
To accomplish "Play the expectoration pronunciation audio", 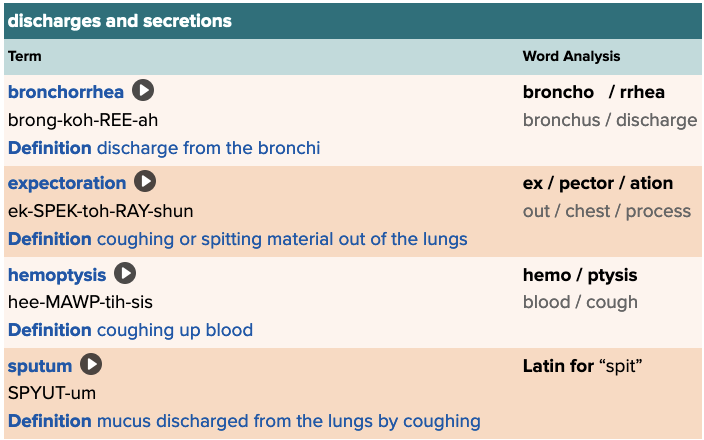I will pos(146,183).
